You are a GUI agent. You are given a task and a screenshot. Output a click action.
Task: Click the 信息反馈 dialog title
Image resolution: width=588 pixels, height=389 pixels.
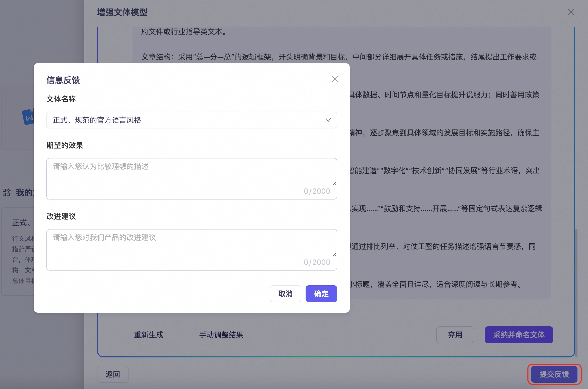(x=63, y=80)
